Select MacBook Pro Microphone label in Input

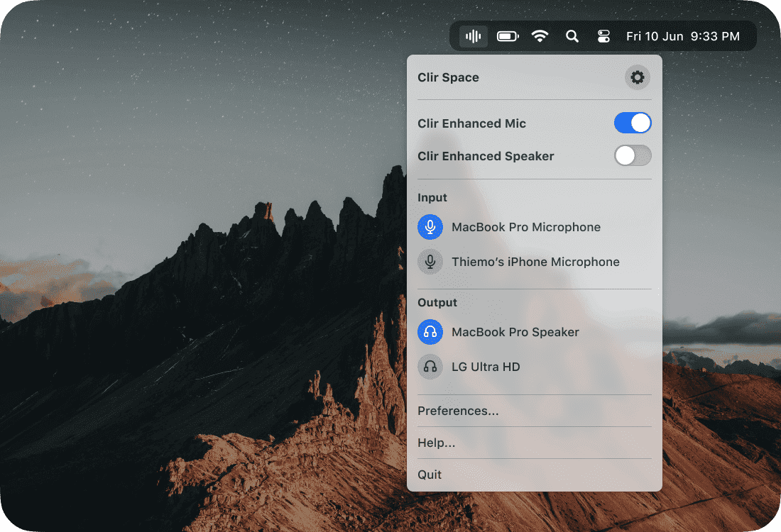point(526,227)
